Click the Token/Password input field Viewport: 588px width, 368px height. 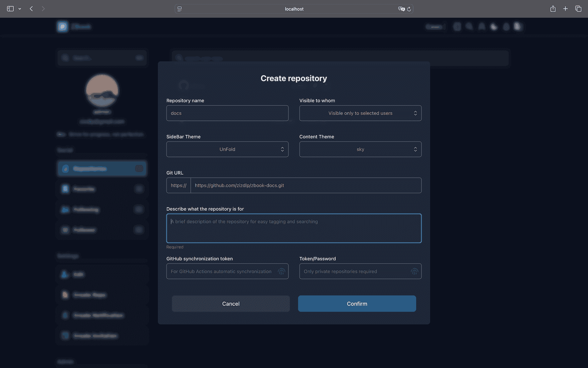coord(360,271)
